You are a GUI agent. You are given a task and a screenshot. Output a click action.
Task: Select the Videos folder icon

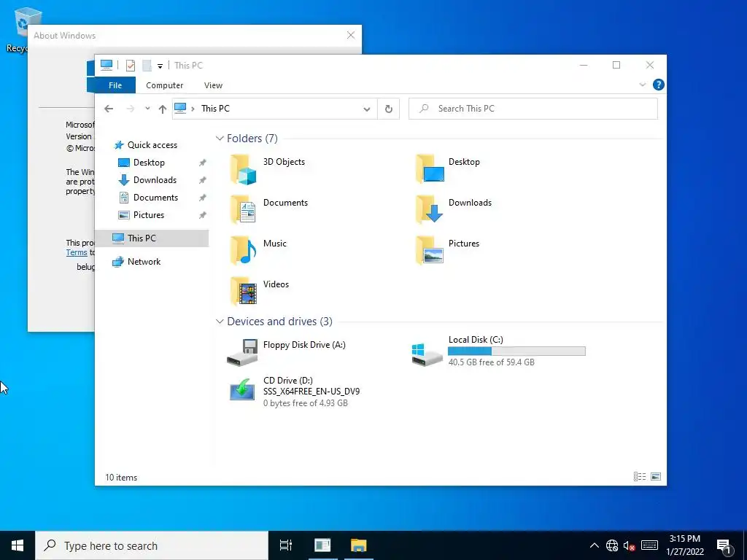click(244, 292)
